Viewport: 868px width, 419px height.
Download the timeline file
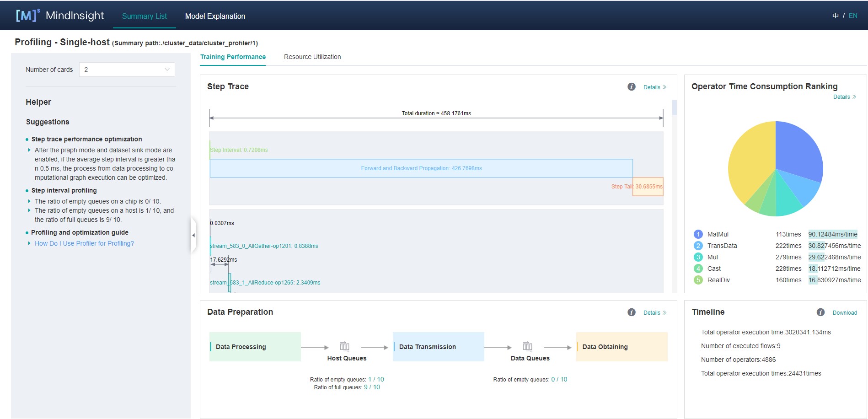(x=844, y=313)
